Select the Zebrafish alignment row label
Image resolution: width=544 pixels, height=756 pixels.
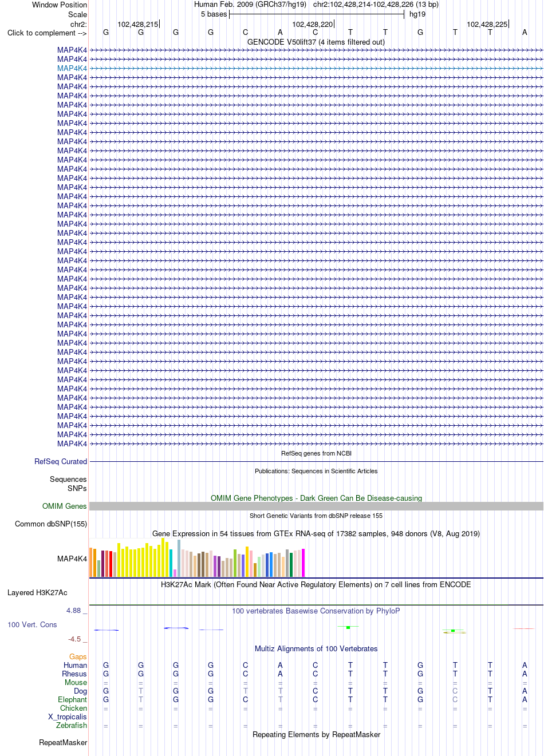tap(72, 725)
